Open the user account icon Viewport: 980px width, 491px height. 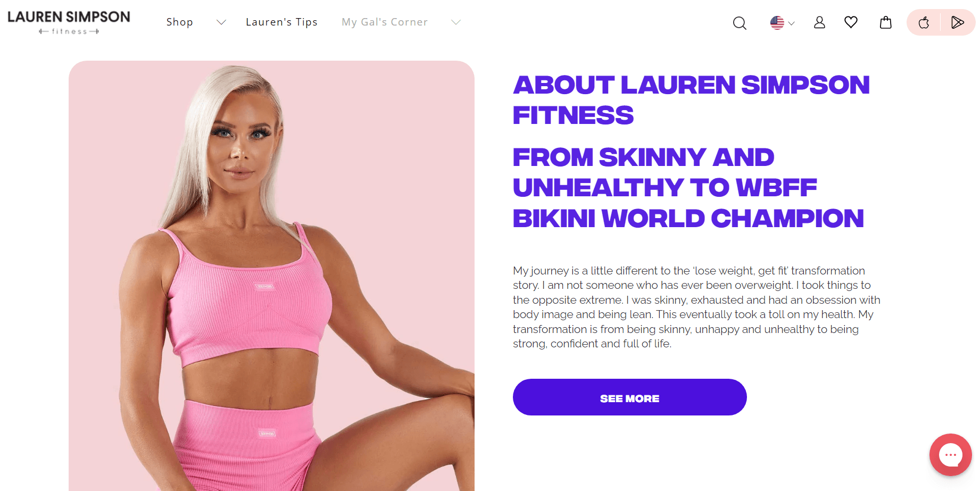[819, 22]
